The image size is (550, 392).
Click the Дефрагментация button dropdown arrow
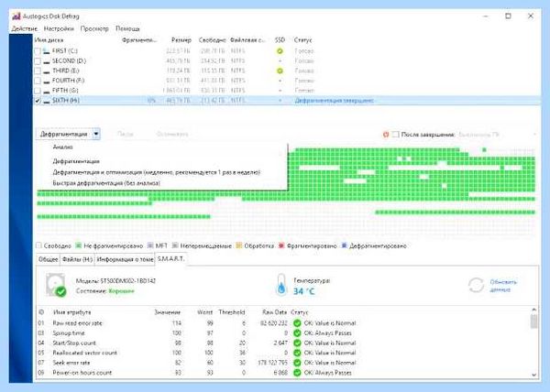click(x=96, y=134)
